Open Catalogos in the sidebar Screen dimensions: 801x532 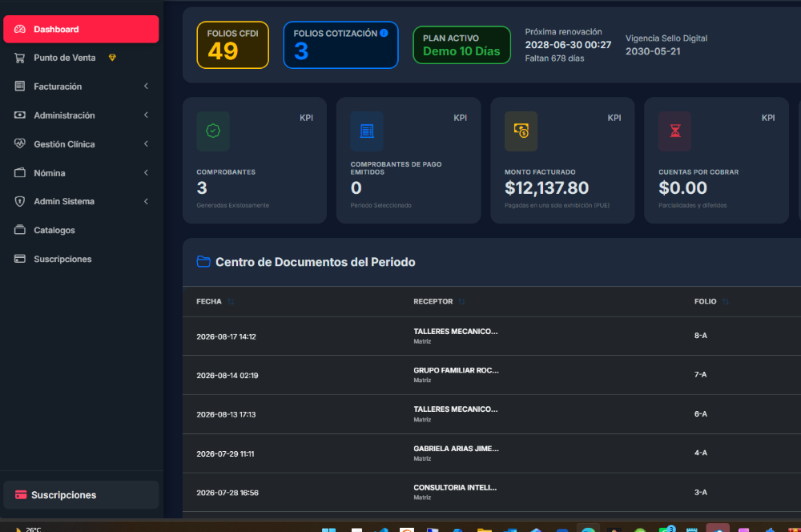click(81, 230)
